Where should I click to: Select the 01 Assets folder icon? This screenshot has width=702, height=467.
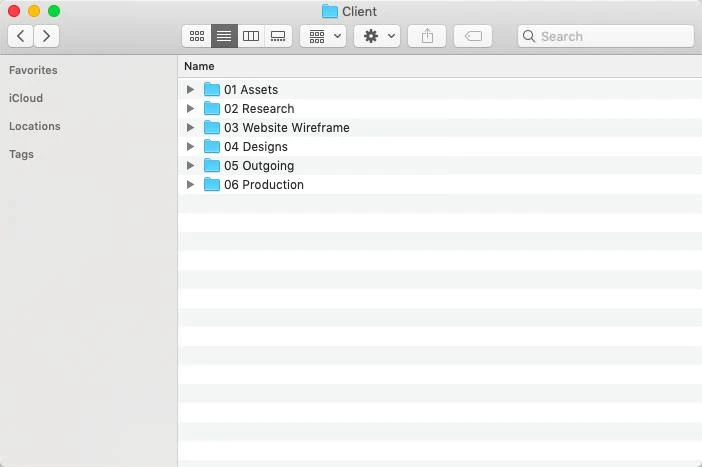212,90
